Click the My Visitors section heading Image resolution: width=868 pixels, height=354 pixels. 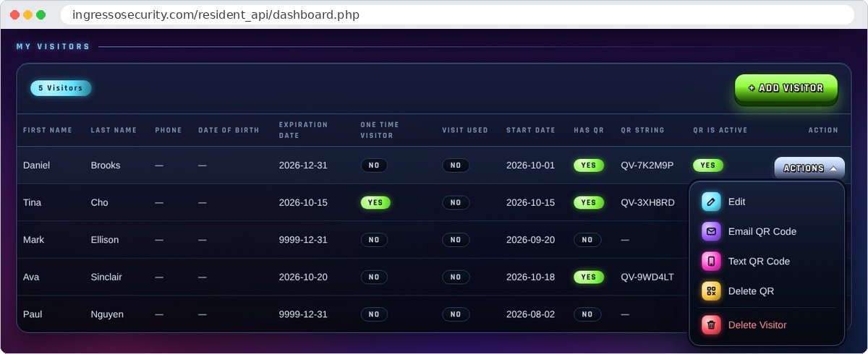pyautogui.click(x=54, y=47)
